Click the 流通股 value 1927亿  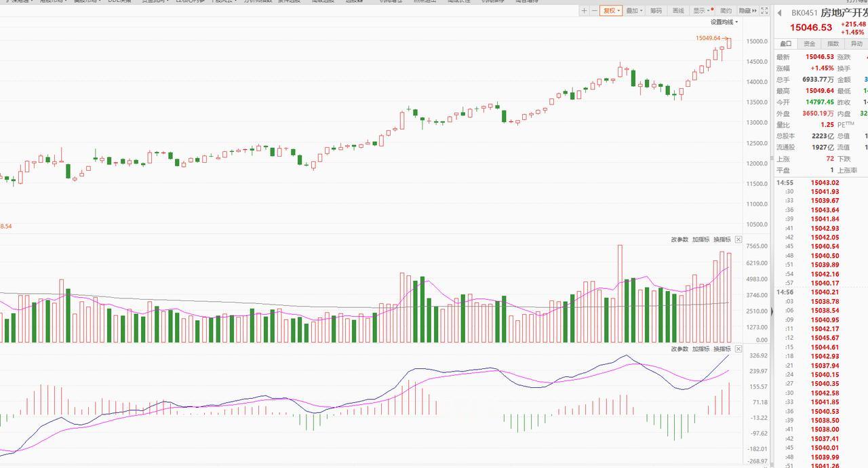(x=823, y=147)
